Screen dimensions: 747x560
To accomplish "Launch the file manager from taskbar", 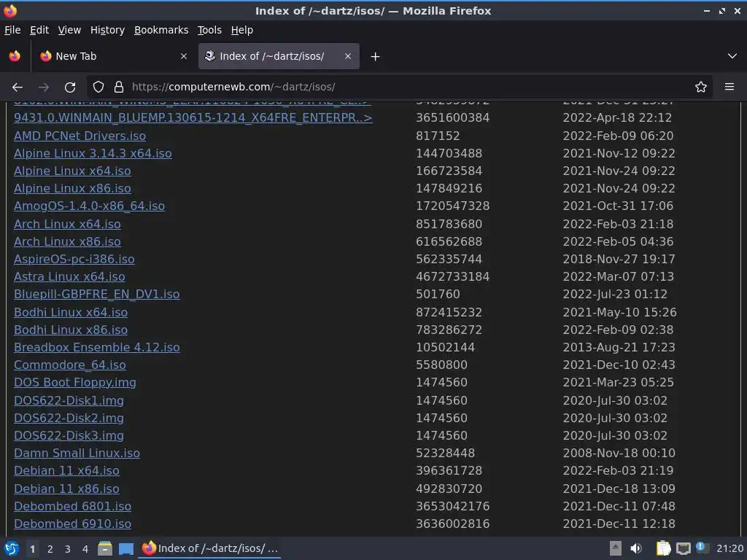I will 105,548.
